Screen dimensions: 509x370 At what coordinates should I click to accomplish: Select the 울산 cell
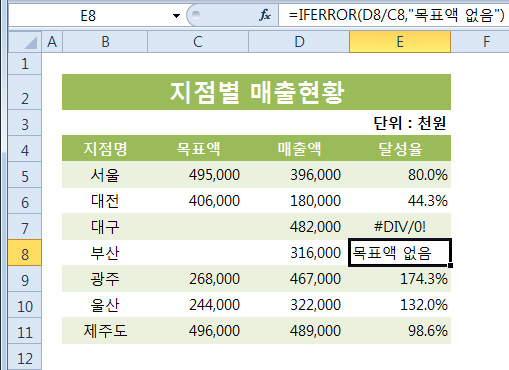(x=105, y=305)
